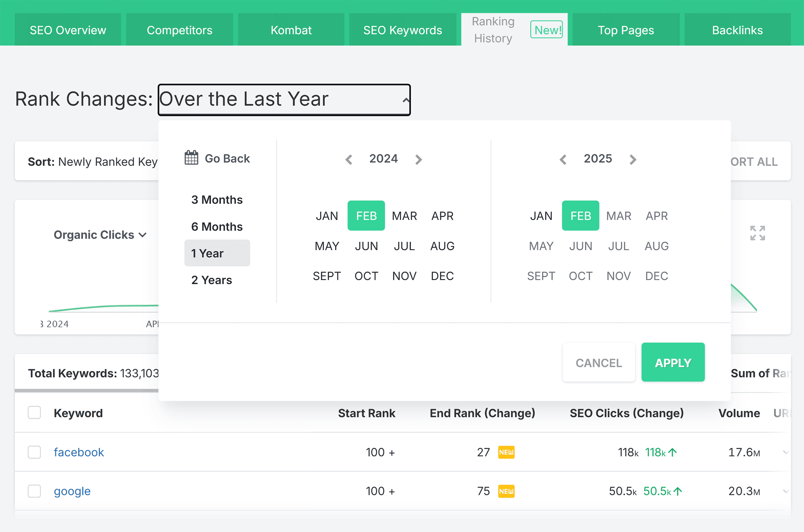Toggle checkbox next to facebook keyword row
The width and height of the screenshot is (804, 532).
tap(34, 452)
